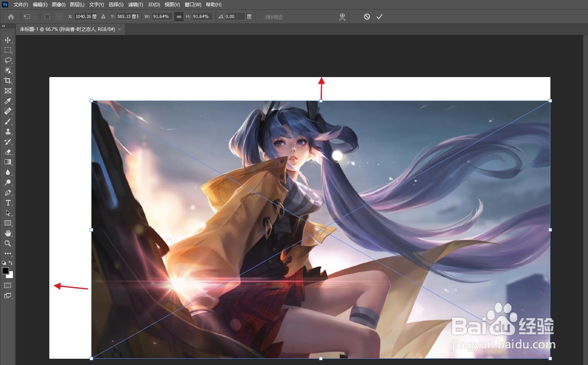
Task: Toggle the reference point checkbox
Action: [47, 17]
